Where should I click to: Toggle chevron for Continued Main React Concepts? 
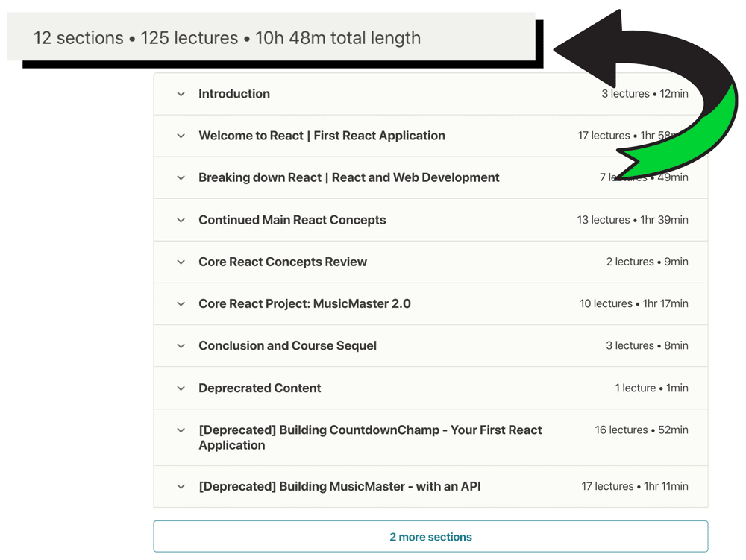click(181, 220)
